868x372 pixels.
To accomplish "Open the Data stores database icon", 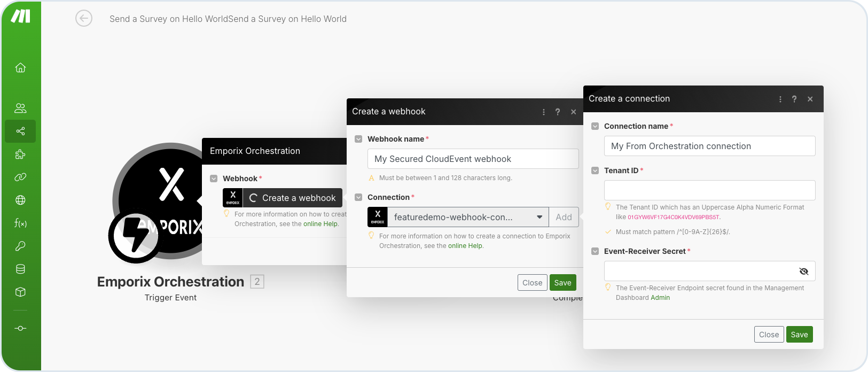I will tap(20, 269).
